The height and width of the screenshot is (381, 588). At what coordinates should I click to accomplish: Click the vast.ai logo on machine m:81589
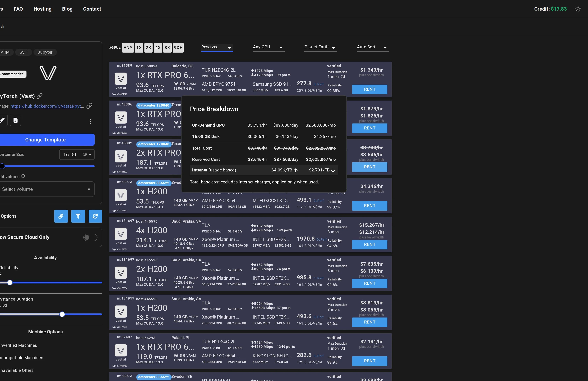click(x=121, y=79)
